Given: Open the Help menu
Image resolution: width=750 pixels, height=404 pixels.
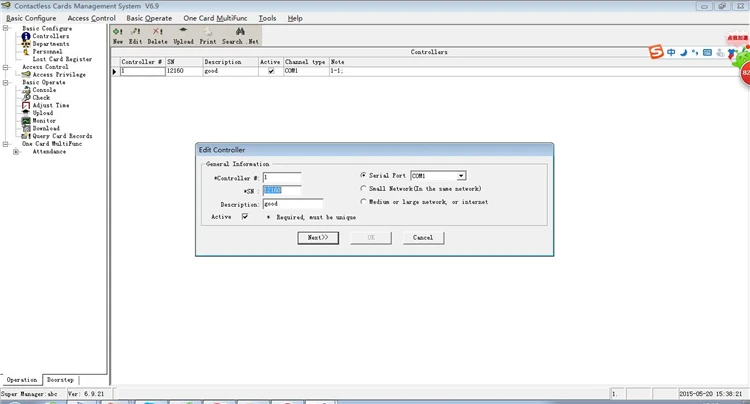Looking at the screenshot, I should point(295,18).
